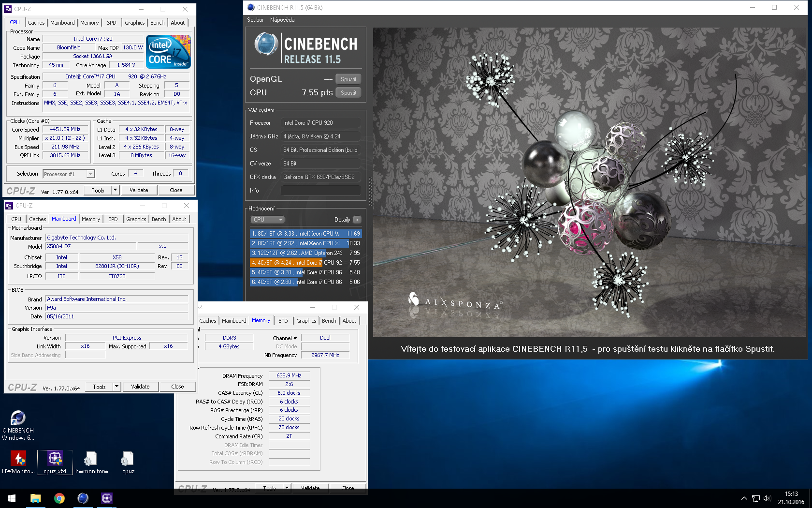Viewport: 812px width, 508px height.
Task: Open Bench tab in Mainboard CPU-Z window
Action: coord(159,219)
